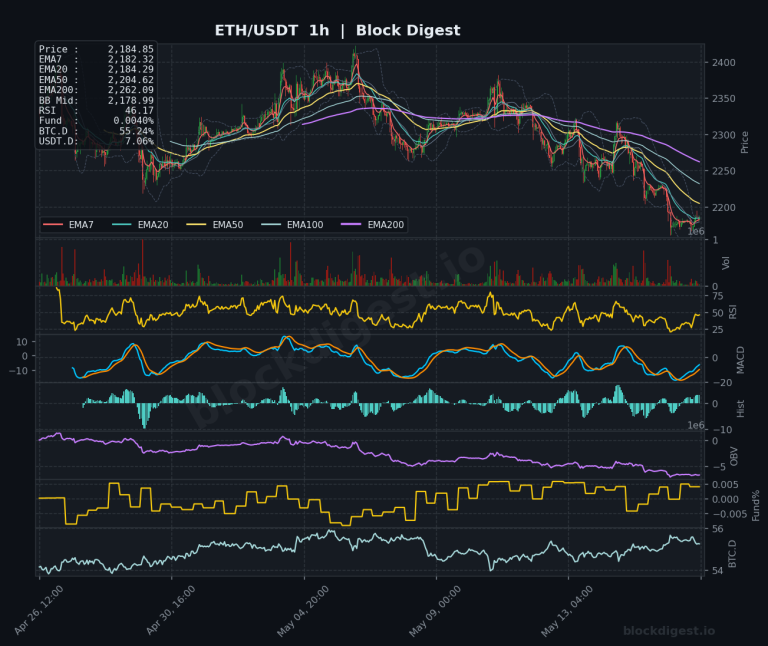Click the 2300 price axis tick label
Screen dimensions: 768x646
pyautogui.click(x=723, y=135)
